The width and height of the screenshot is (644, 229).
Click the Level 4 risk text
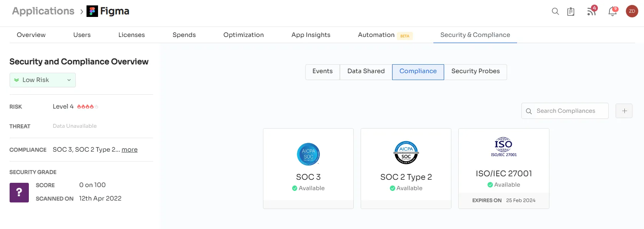[63, 107]
